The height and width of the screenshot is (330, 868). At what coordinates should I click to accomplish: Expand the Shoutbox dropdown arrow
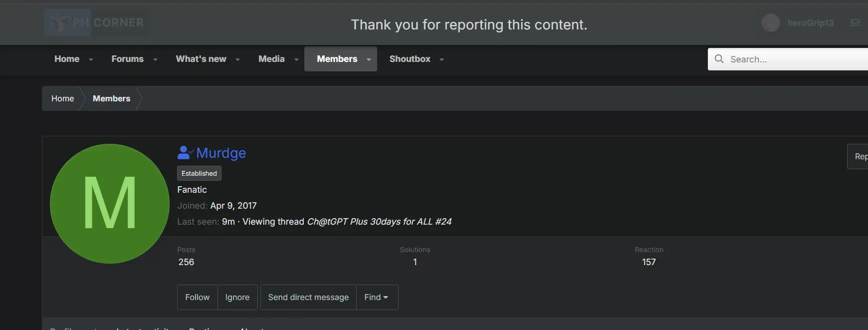coord(441,59)
